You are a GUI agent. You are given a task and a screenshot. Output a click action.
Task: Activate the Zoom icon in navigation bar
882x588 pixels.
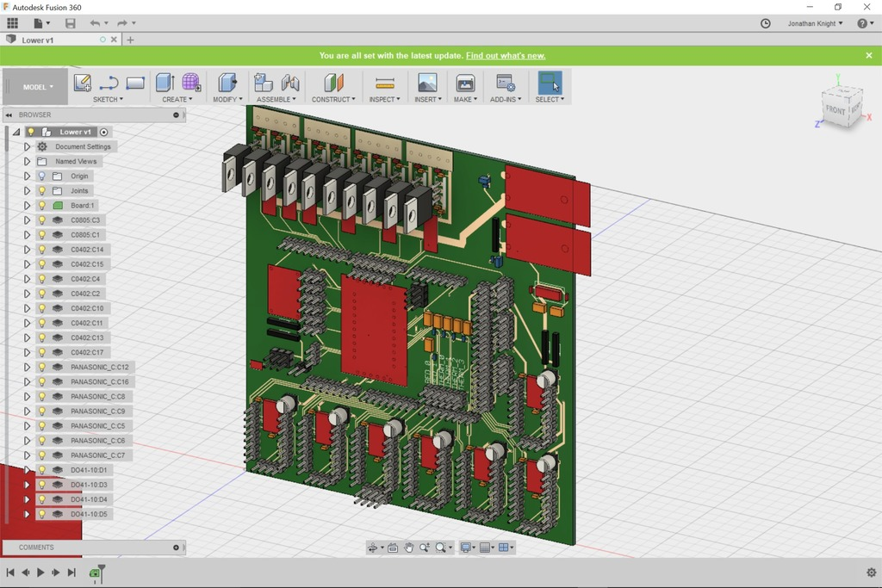point(425,547)
